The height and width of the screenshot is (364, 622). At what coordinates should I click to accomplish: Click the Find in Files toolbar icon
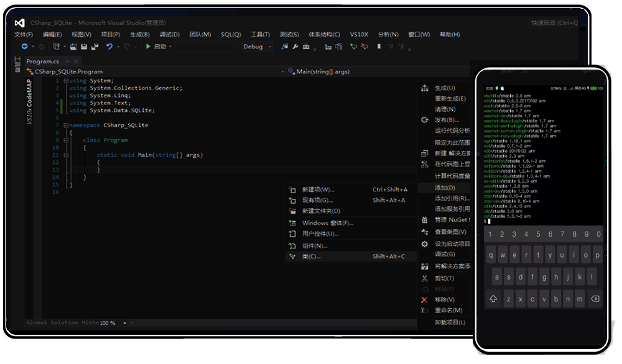284,47
